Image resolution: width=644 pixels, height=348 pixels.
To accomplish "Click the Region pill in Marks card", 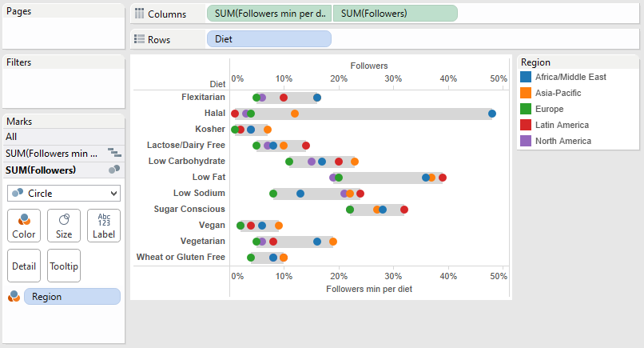I will tap(72, 297).
